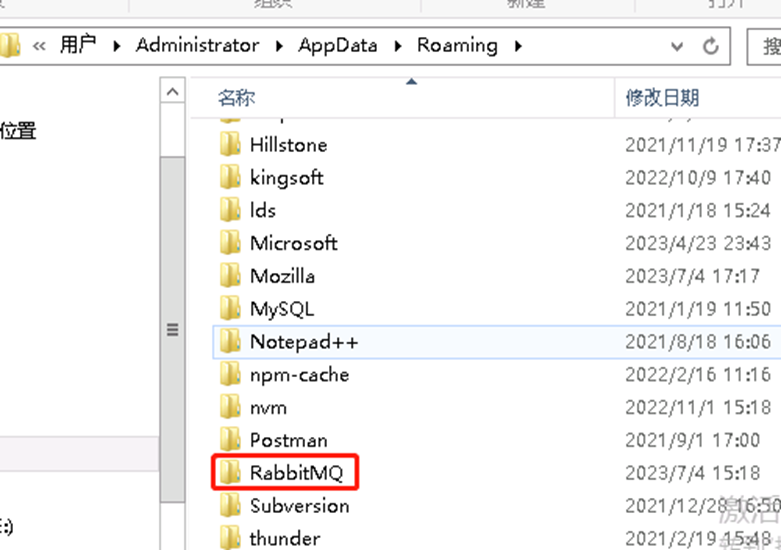The width and height of the screenshot is (781, 550).
Task: Select the nvm folder name
Action: click(268, 408)
